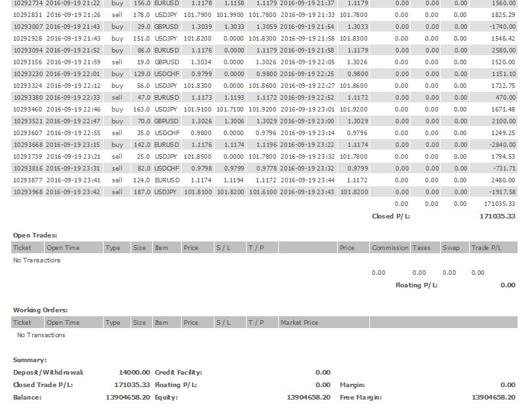Select the Deposit/Withdrawal amount 14000.00
Image resolution: width=532 pixels, height=412 pixels.
click(x=134, y=372)
